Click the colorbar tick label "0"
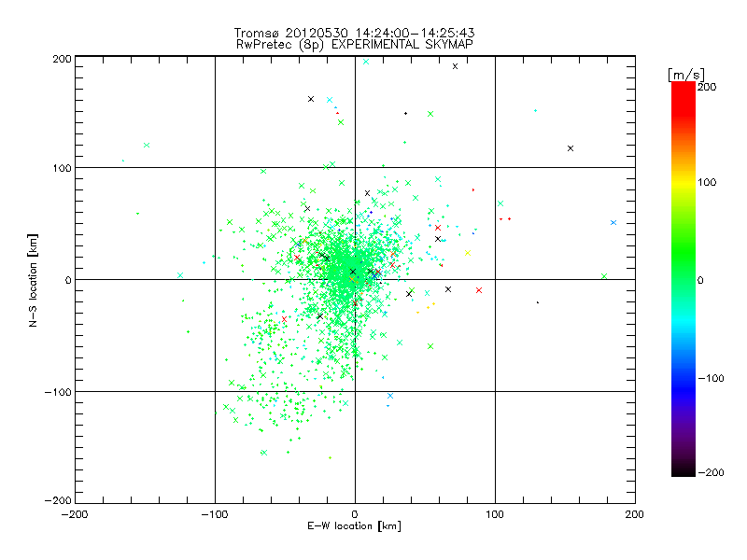 [700, 281]
